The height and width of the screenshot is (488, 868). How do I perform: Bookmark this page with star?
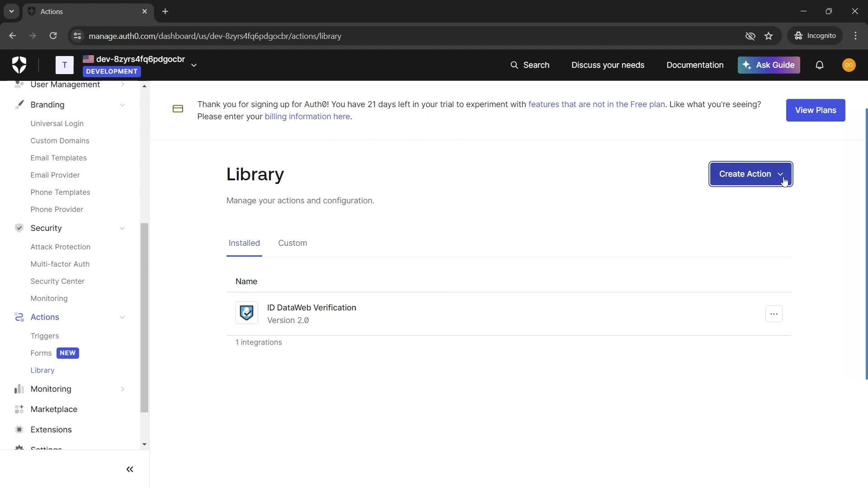(769, 36)
